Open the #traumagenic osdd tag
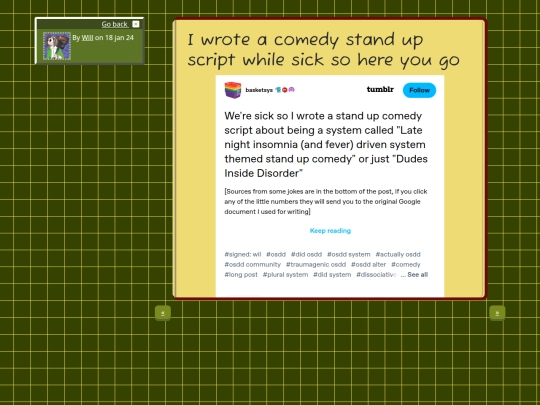This screenshot has height=405, width=540. 316,264
